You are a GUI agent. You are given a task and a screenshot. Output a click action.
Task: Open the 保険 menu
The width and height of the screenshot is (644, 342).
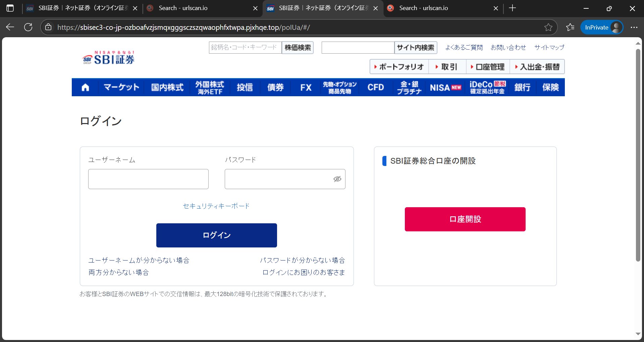(x=550, y=88)
